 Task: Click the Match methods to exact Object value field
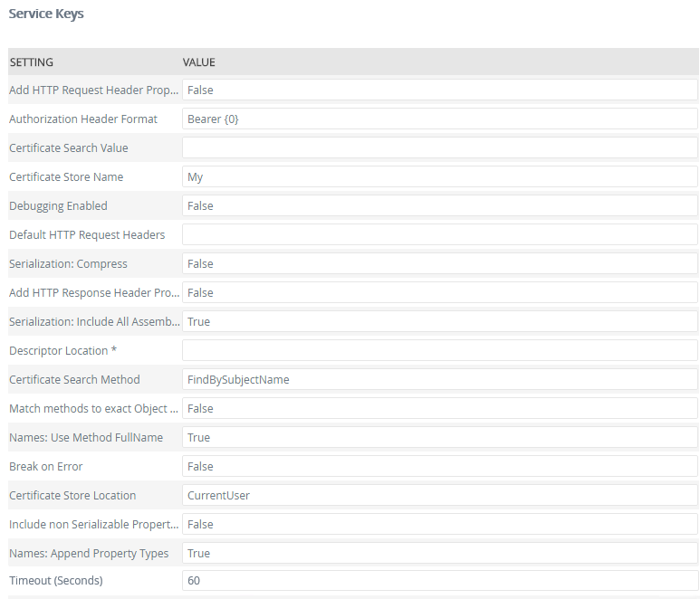coord(440,409)
